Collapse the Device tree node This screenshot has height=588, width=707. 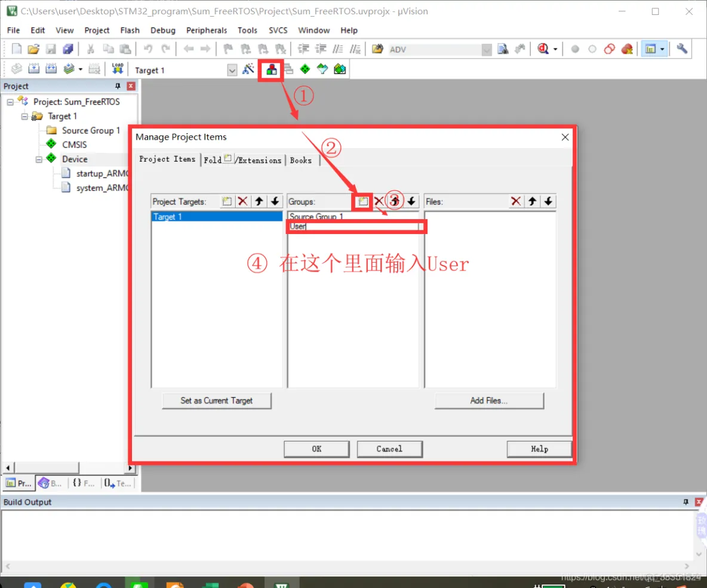pyautogui.click(x=39, y=159)
